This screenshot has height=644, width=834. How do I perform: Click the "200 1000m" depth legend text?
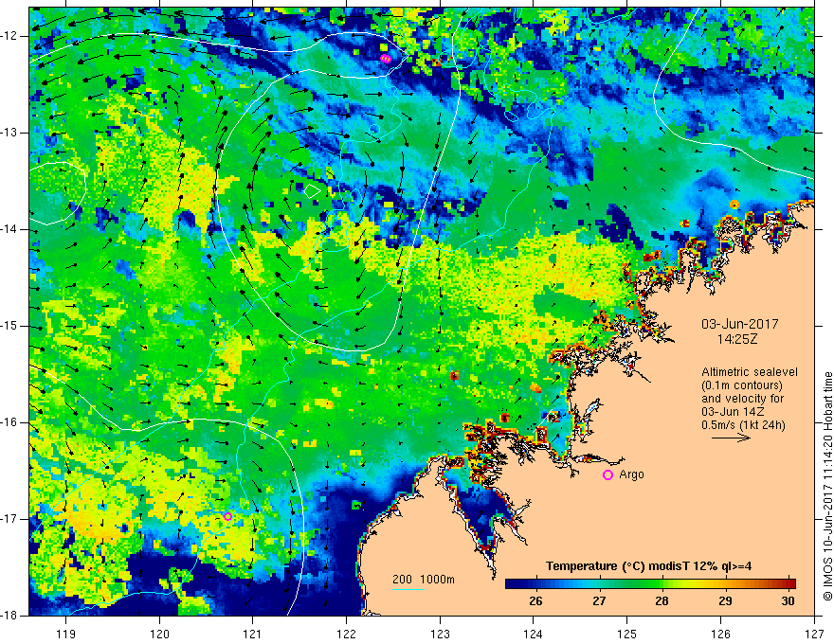[424, 580]
